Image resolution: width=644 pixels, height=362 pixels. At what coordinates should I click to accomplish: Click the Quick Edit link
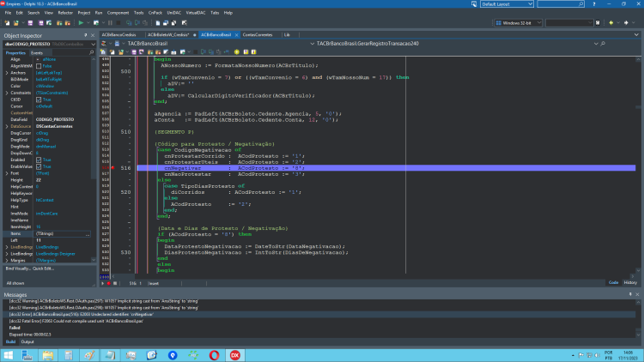pos(43,268)
